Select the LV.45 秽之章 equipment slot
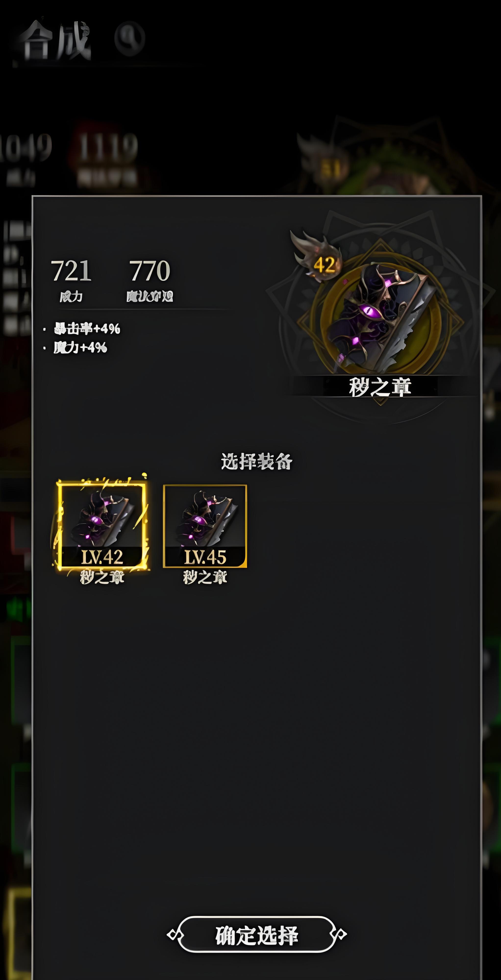This screenshot has height=980, width=501. [205, 526]
